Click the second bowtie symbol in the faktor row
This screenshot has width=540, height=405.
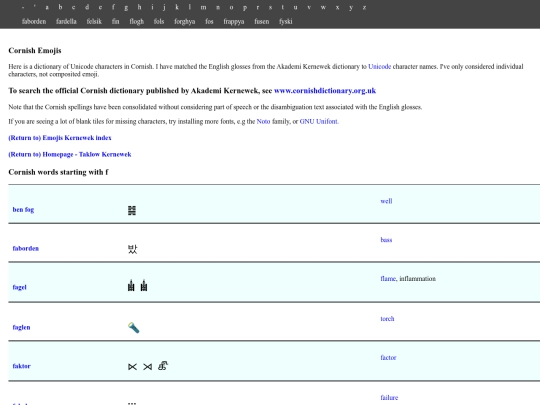tap(147, 367)
